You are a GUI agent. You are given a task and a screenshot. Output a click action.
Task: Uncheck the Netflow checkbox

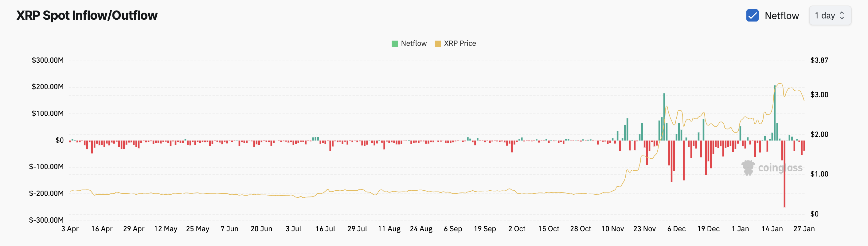pyautogui.click(x=752, y=15)
